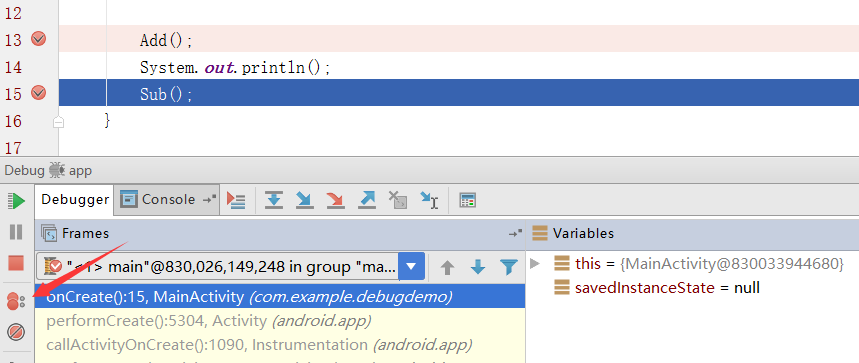Click Show Execution Point icon
This screenshot has width=859, height=363.
[x=236, y=200]
